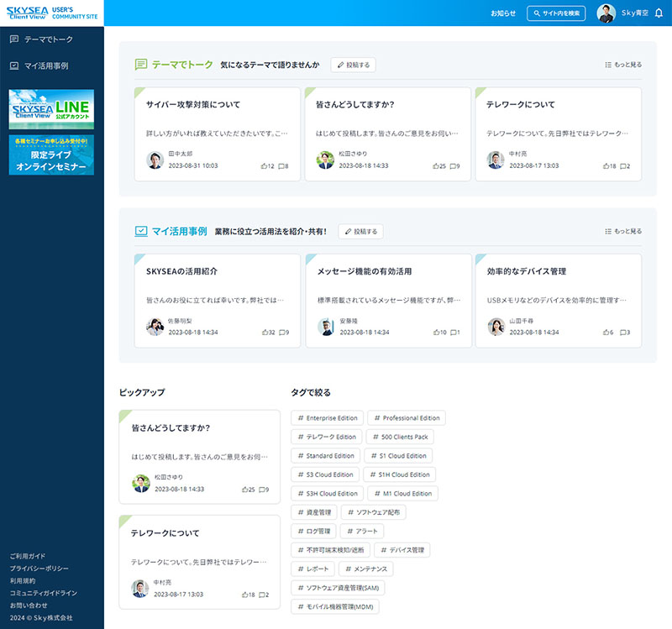Image resolution: width=672 pixels, height=629 pixels.
Task: Click 田中太郎 avatar picture
Action: [x=155, y=160]
